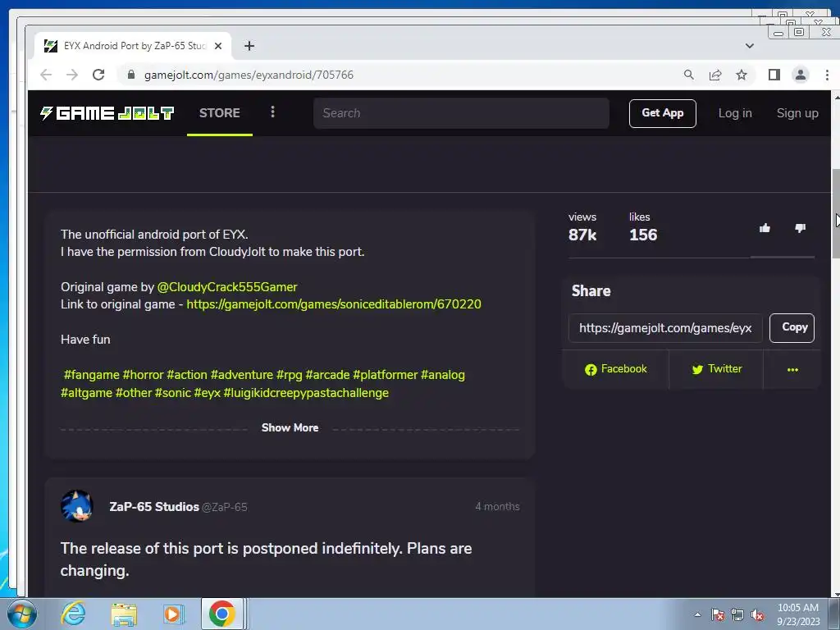Switch to the STORE tab
Viewport: 840px width, 630px height.
220,113
